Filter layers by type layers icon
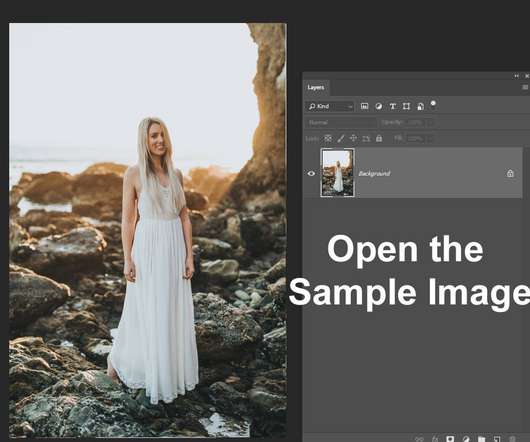Viewport: 530px width, 442px height. pyautogui.click(x=392, y=106)
